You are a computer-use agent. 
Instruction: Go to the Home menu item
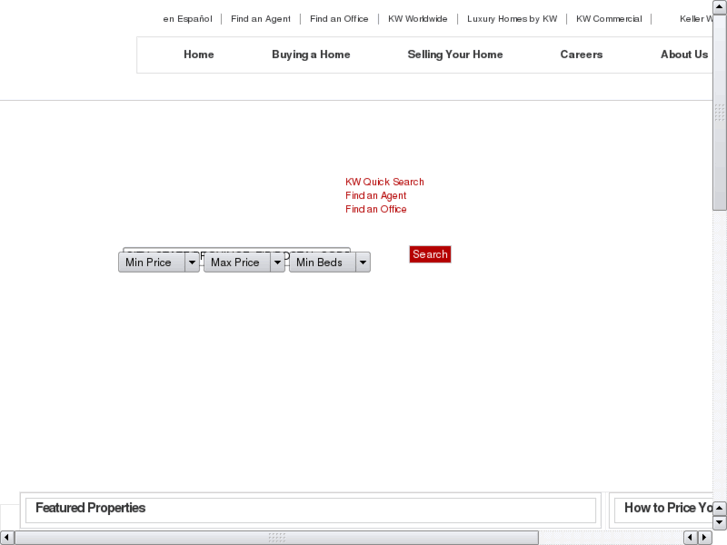click(x=198, y=55)
